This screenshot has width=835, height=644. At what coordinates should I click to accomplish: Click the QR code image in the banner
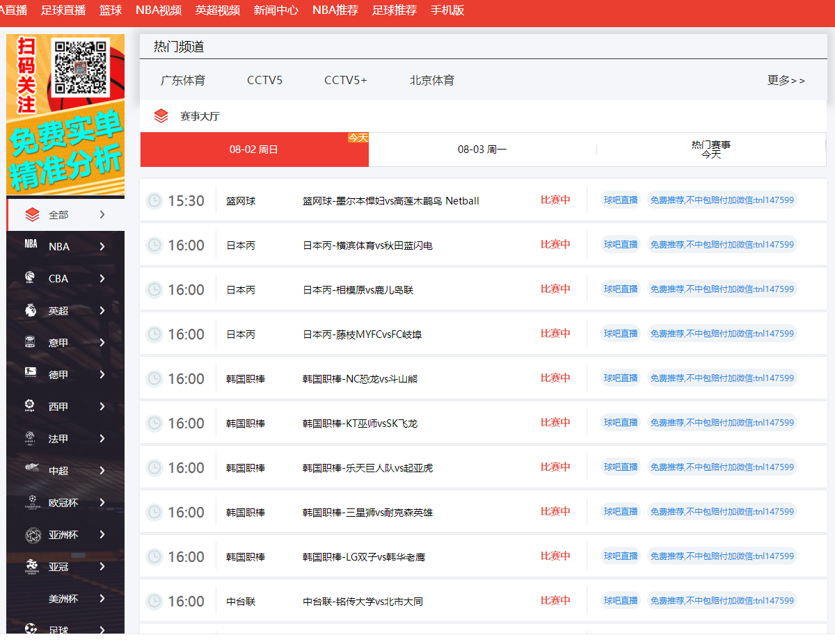click(82, 67)
